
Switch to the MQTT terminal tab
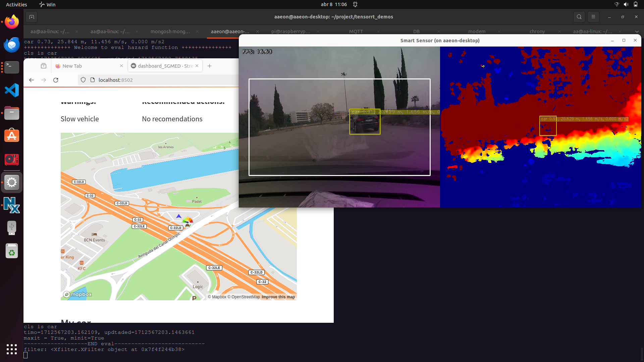click(x=356, y=32)
